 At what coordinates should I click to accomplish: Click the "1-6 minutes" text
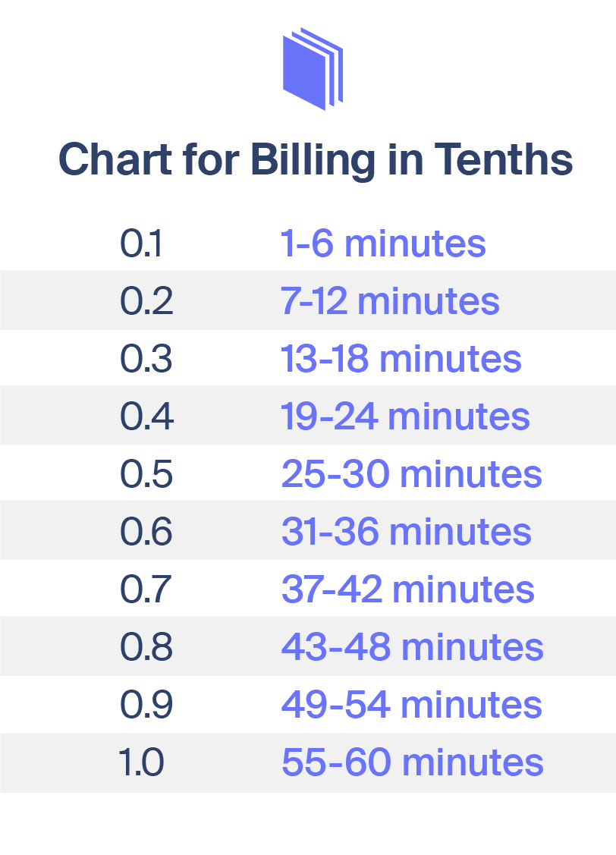click(x=383, y=244)
